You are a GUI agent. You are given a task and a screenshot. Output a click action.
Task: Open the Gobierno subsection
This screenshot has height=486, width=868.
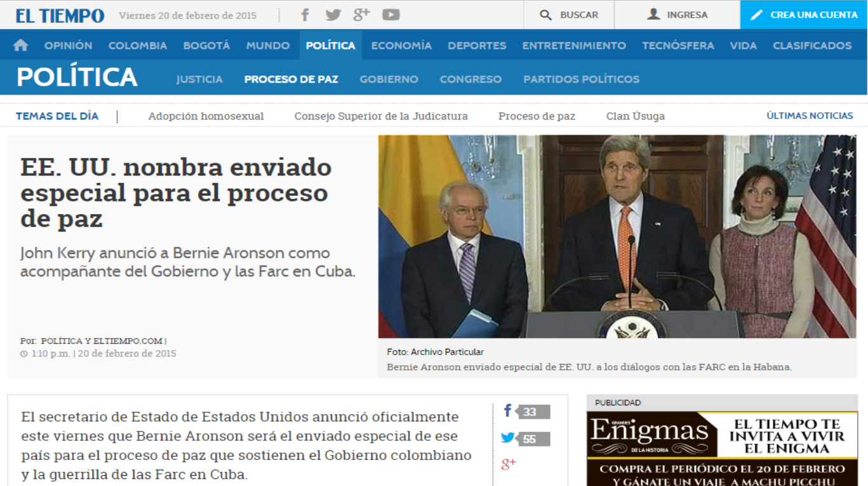pyautogui.click(x=389, y=79)
